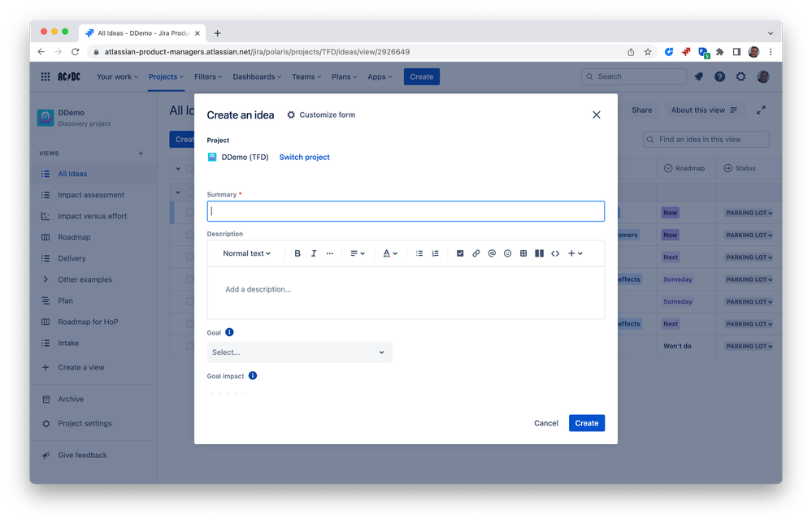Screen dimensions: 812x523
Task: Open About this view panel
Action: (704, 110)
